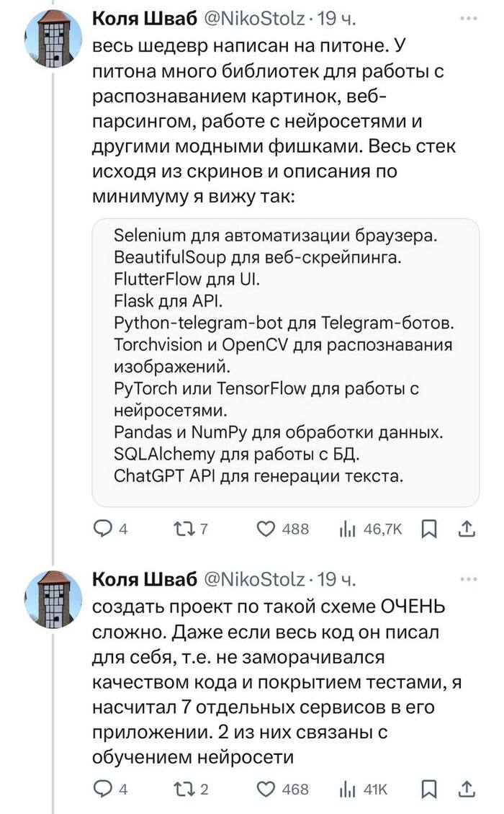Like the first tweet with 488 likes
The image size is (504, 814).
tap(266, 529)
